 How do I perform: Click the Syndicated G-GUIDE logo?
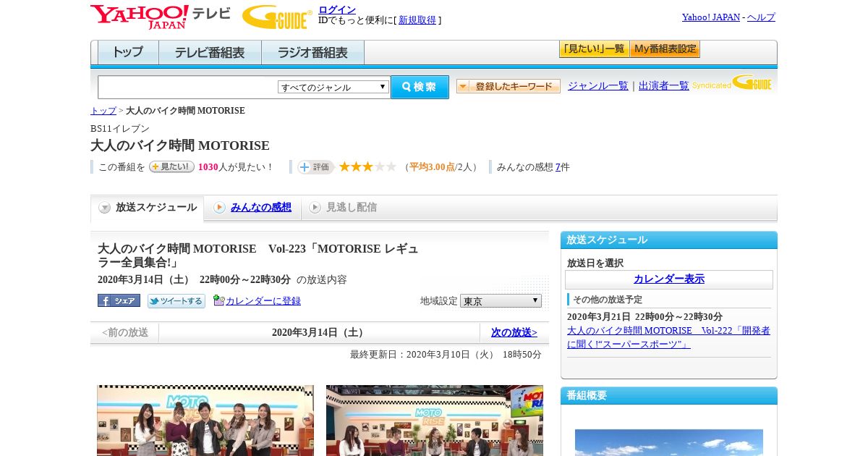[x=732, y=83]
